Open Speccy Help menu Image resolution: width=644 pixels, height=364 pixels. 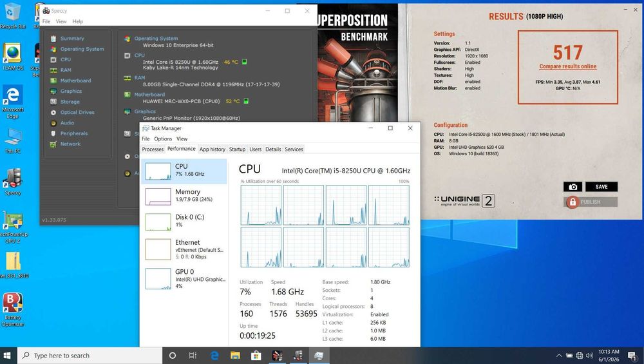[78, 21]
